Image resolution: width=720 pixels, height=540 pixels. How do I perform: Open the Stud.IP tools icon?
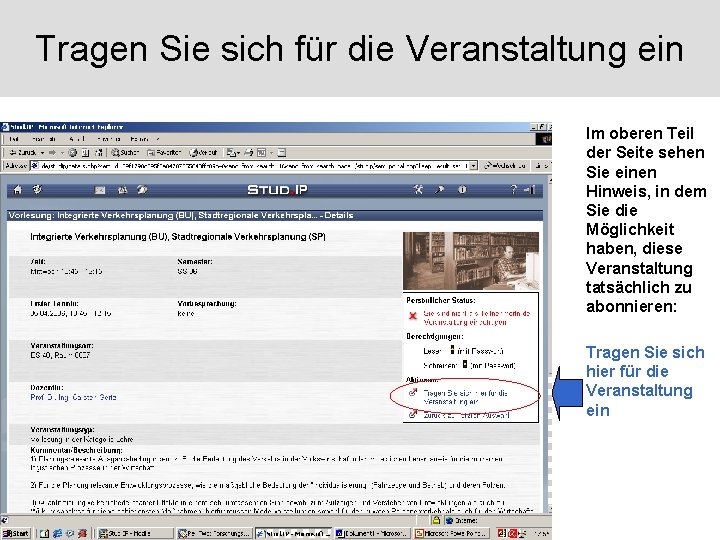418,190
